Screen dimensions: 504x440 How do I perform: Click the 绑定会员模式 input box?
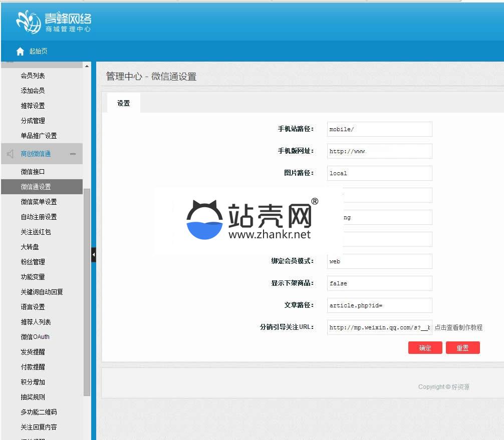[x=379, y=261]
